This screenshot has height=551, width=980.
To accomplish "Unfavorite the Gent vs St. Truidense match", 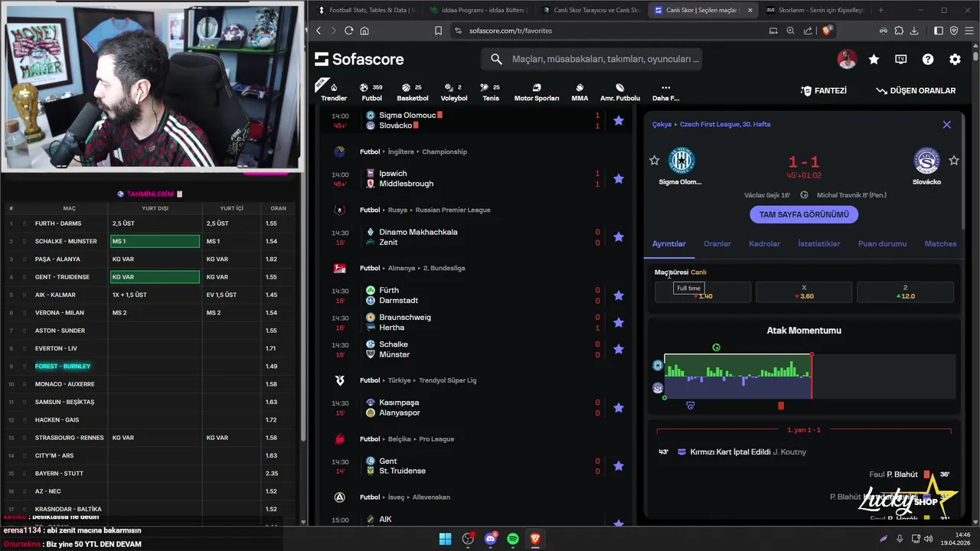I will 619,466.
